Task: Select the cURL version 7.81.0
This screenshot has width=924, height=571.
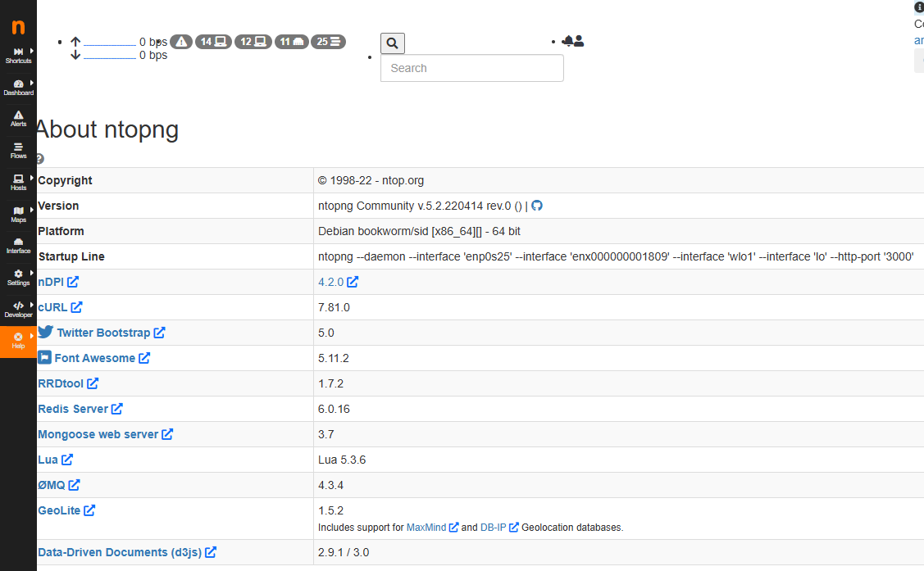Action: pos(335,307)
